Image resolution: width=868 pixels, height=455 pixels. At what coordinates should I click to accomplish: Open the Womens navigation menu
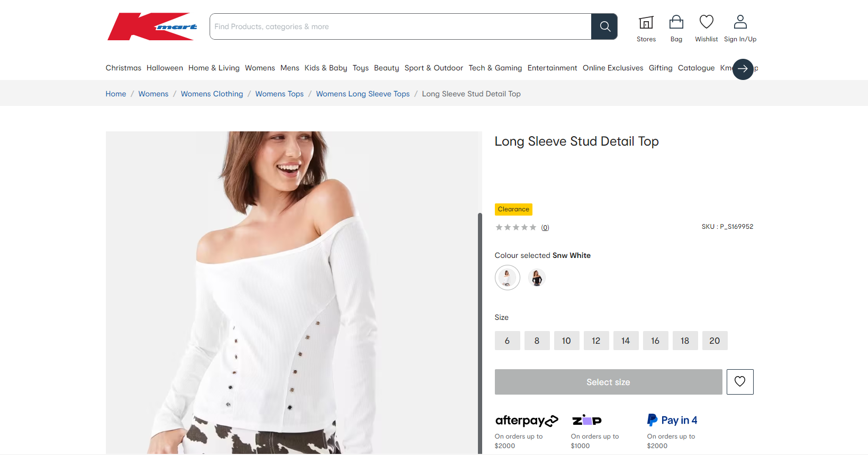pos(260,68)
